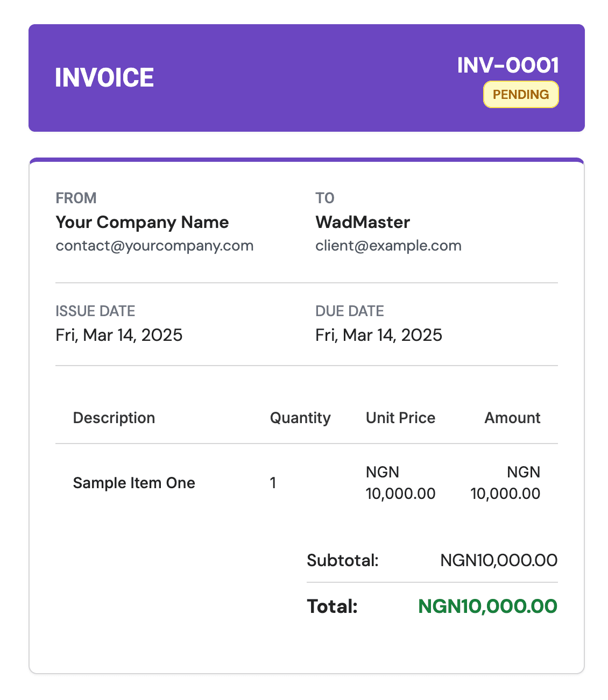Image resolution: width=608 pixels, height=700 pixels.
Task: Click the Description column header
Action: [114, 418]
